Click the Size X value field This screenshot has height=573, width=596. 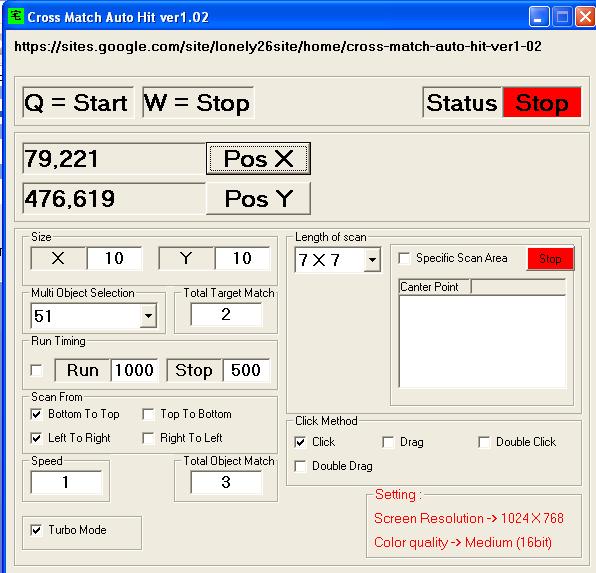(x=114, y=259)
